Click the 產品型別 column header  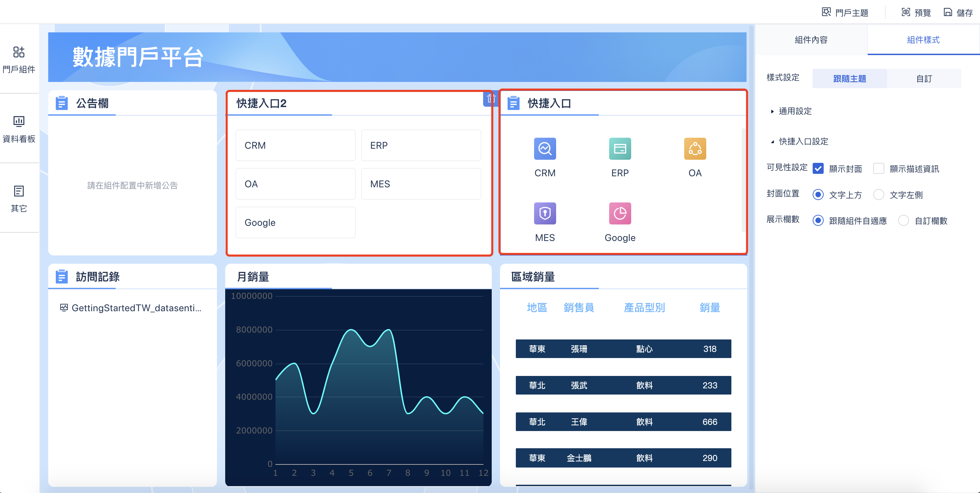tap(644, 307)
